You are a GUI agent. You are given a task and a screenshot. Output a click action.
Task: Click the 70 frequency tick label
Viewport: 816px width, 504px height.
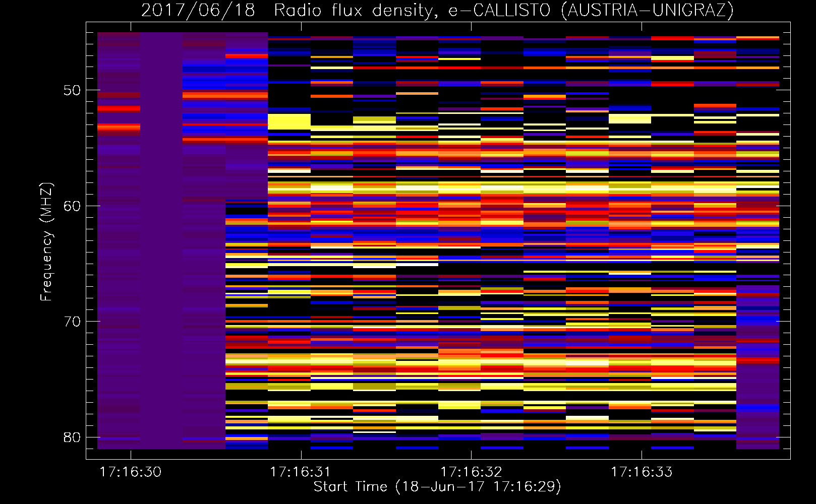72,322
